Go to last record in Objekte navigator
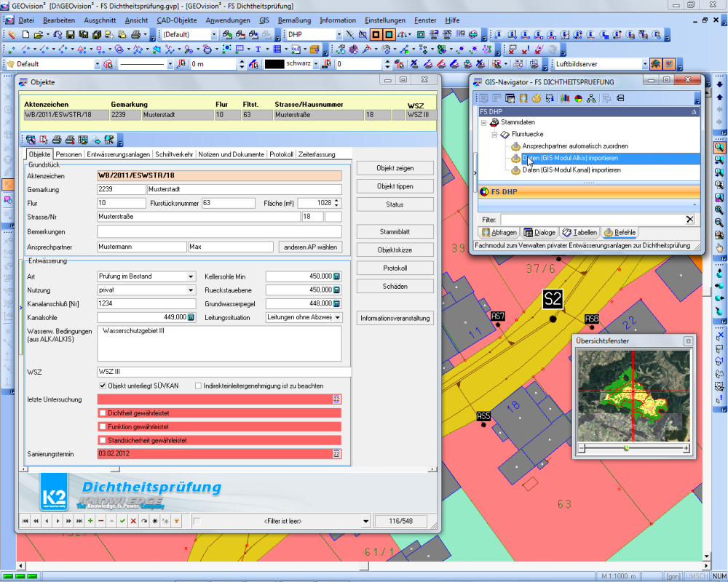Screen dimensions: 728x582 (x=79, y=521)
